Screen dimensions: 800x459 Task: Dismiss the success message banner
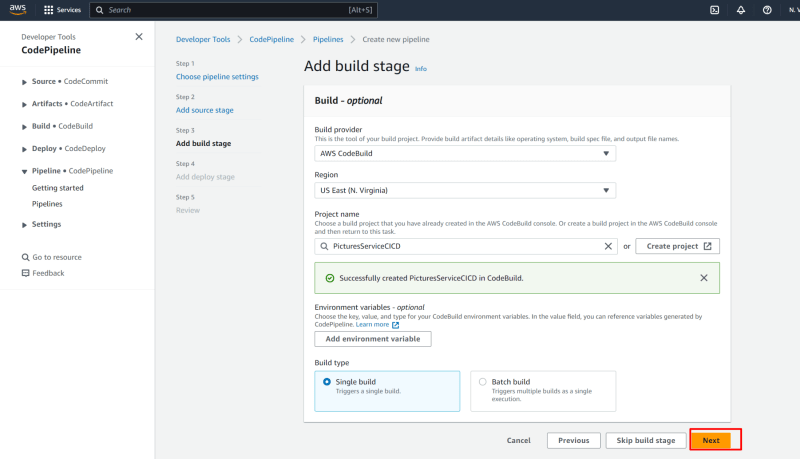click(x=704, y=278)
